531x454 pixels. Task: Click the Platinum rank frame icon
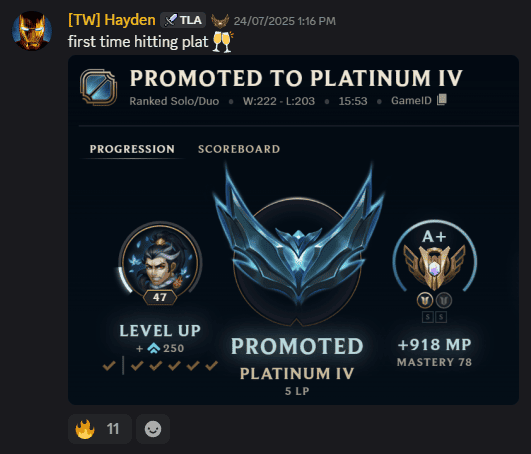[x=99, y=87]
